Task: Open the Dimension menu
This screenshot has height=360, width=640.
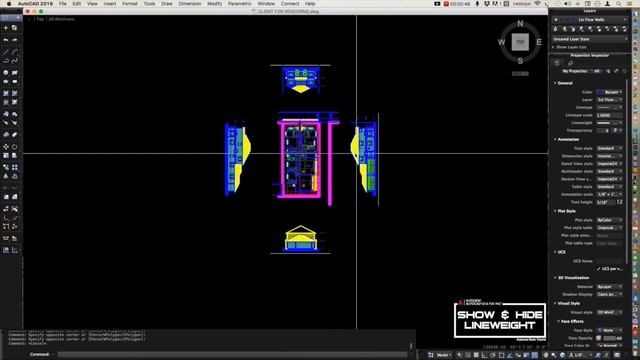Action: click(190, 4)
